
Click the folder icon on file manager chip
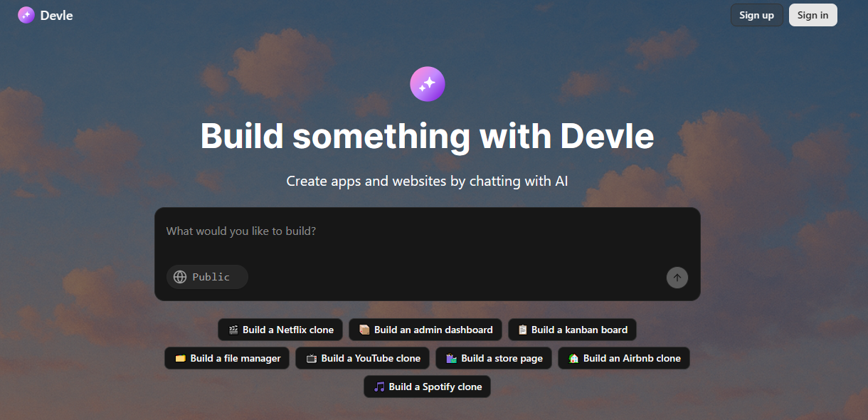point(181,358)
